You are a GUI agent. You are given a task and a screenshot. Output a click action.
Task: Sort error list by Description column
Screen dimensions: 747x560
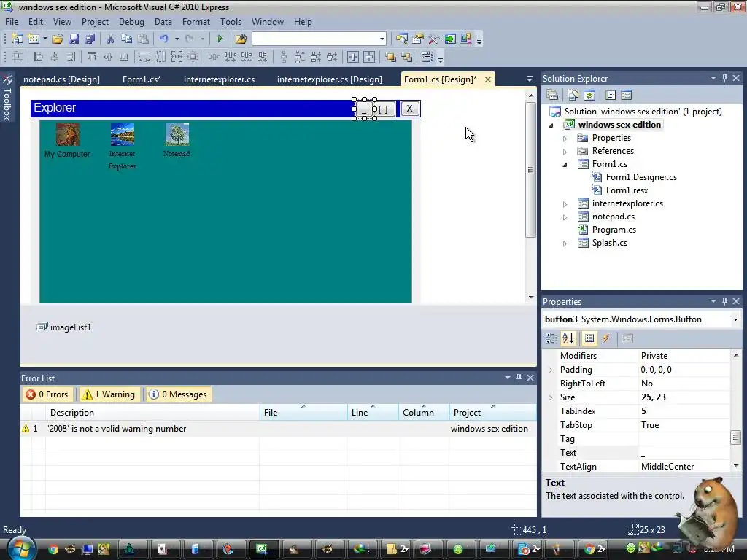coord(152,413)
